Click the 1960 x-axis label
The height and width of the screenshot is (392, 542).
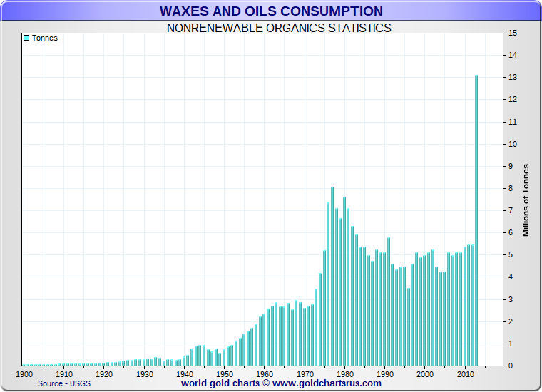265,373
